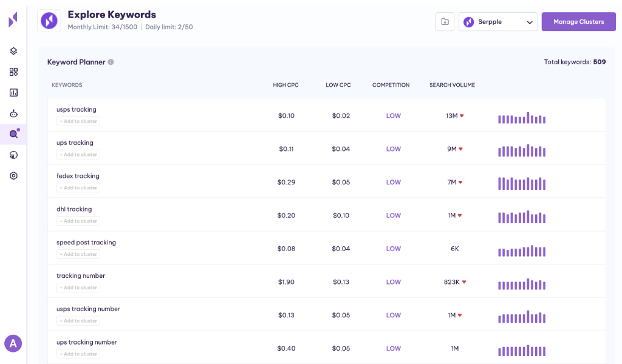Click the Monthly Limit 34/1500 text
Viewport: 622px width, 364px height.
[102, 27]
